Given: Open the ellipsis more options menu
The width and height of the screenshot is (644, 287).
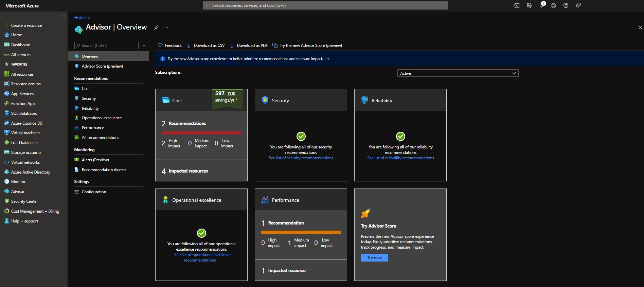Looking at the screenshot, I should coord(166,28).
